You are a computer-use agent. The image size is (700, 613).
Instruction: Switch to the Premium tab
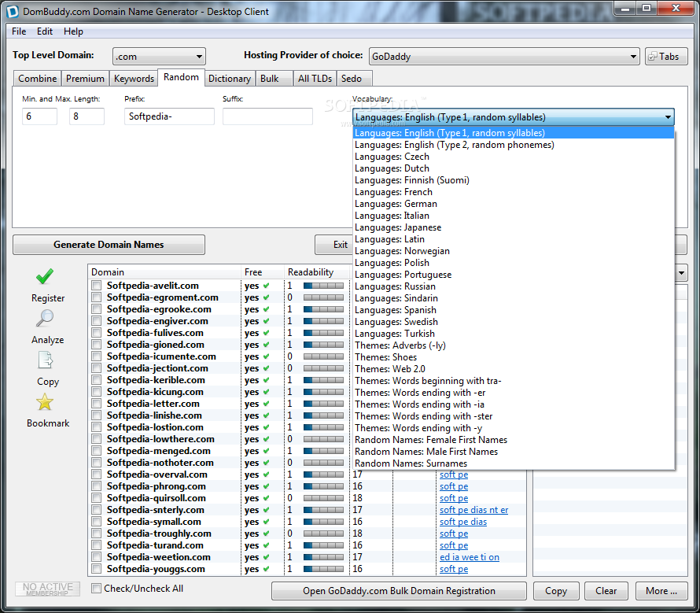(85, 78)
